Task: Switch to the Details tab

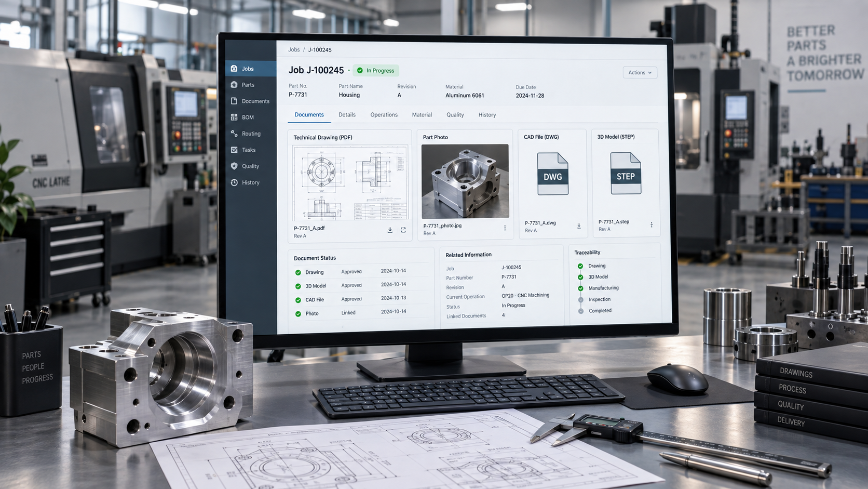Action: coord(347,115)
